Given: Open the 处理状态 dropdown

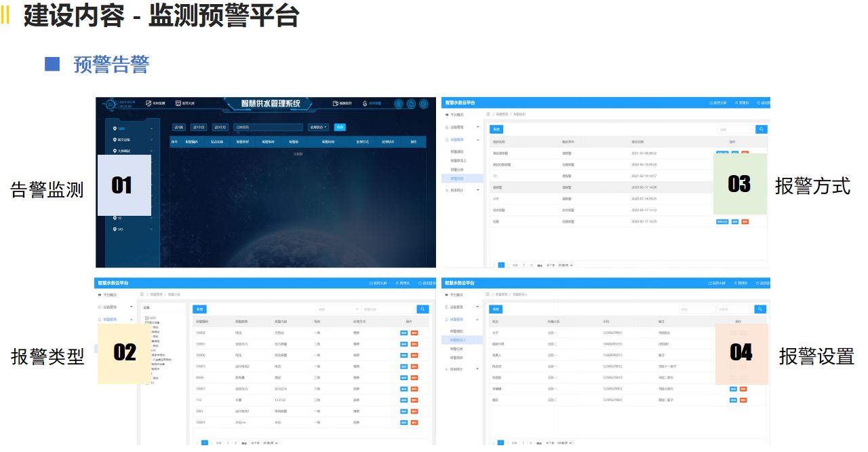Looking at the screenshot, I should click(318, 127).
